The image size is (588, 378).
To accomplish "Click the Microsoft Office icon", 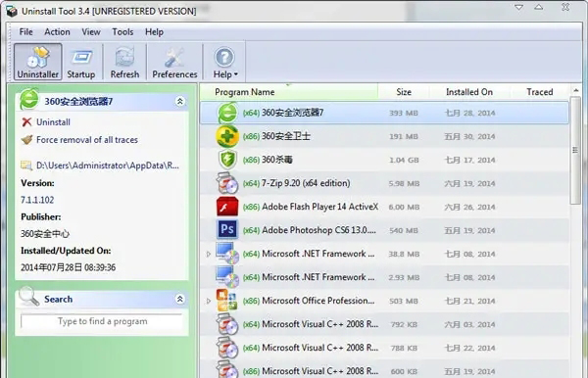I will point(226,300).
